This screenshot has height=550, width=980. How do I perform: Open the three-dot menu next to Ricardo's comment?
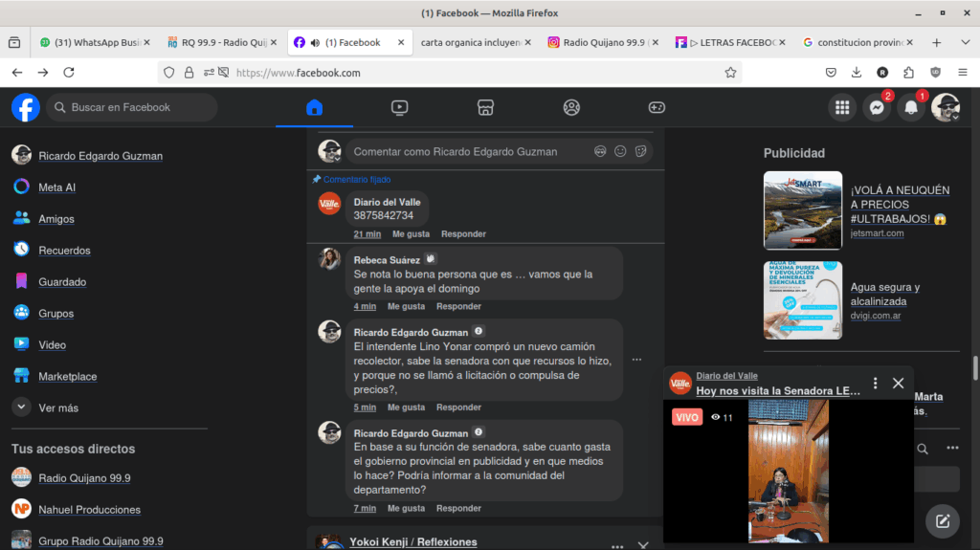pyautogui.click(x=636, y=360)
